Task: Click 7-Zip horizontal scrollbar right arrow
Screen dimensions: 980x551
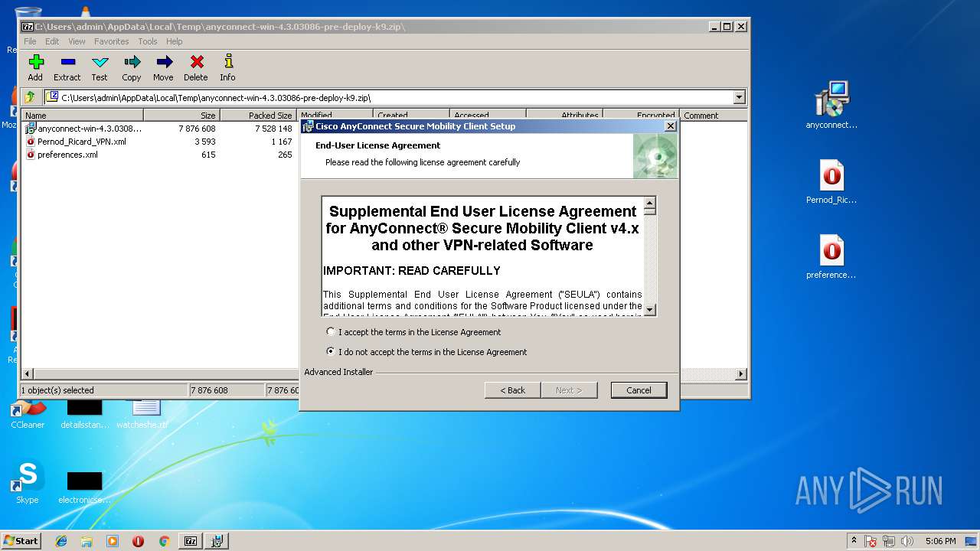Action: [741, 373]
